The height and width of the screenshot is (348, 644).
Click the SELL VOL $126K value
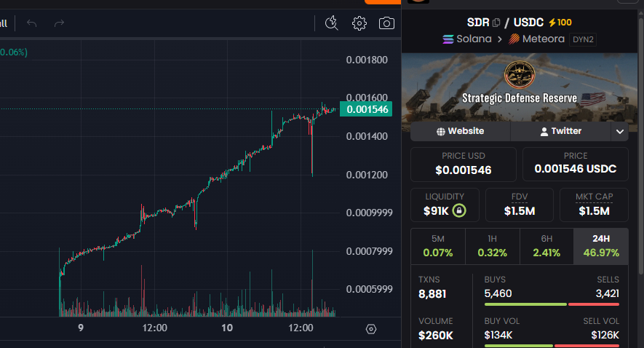(x=605, y=336)
